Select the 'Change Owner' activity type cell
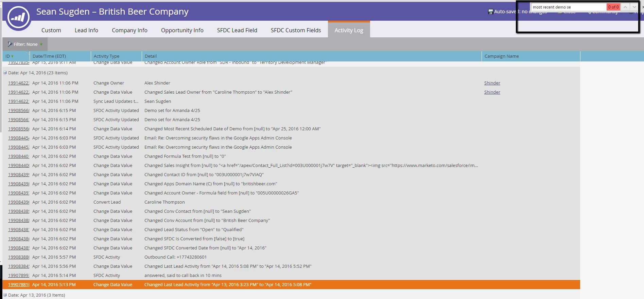This screenshot has width=644, height=299. pyautogui.click(x=109, y=83)
